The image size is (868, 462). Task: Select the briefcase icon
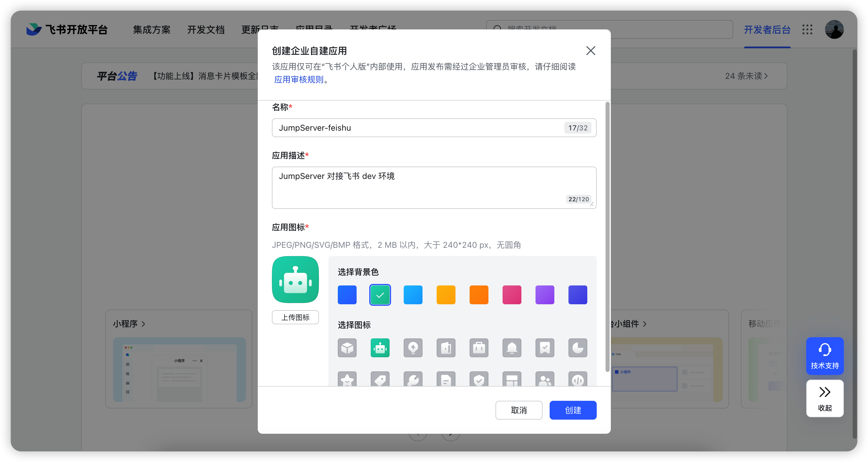click(479, 348)
